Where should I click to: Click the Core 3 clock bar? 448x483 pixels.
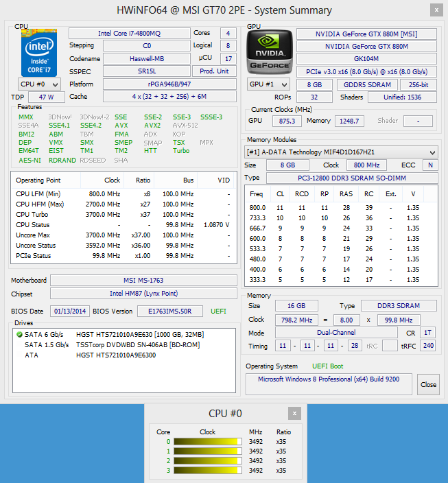(x=208, y=471)
